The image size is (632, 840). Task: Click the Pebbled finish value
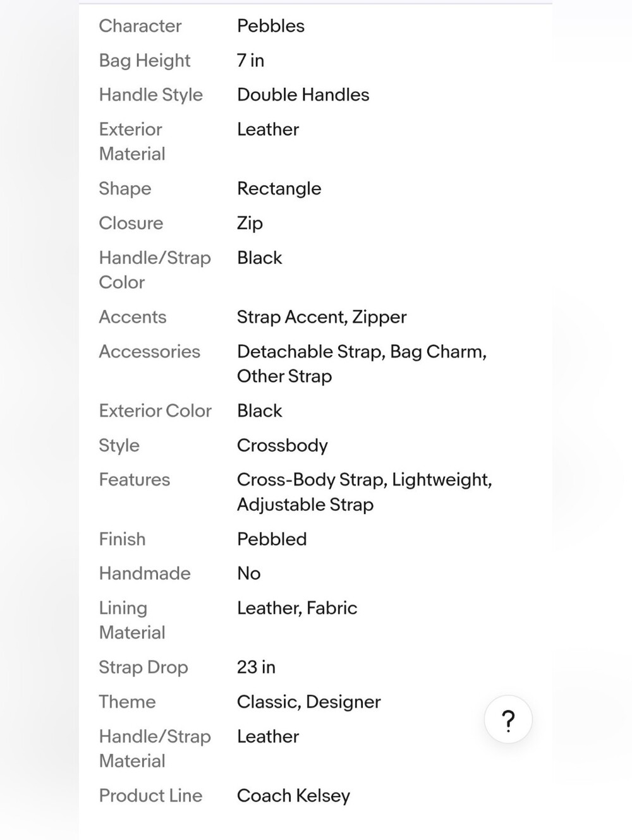coord(272,539)
